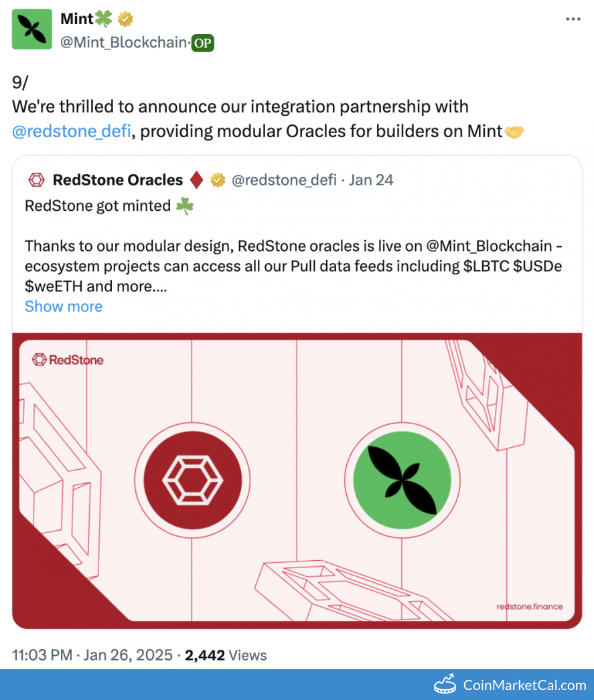Click the green OP badge icon
Image resolution: width=594 pixels, height=700 pixels.
202,43
